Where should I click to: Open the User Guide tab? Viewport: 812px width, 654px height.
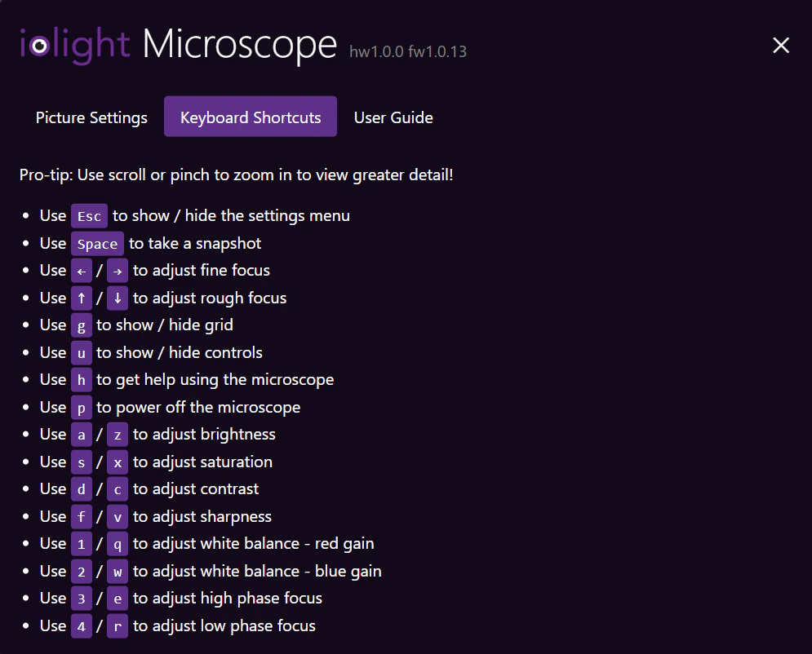point(393,117)
